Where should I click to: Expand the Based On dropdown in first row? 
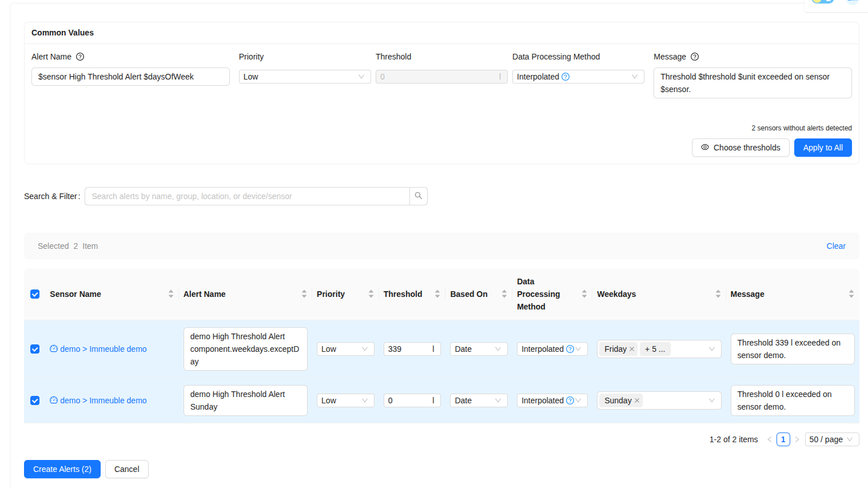478,349
